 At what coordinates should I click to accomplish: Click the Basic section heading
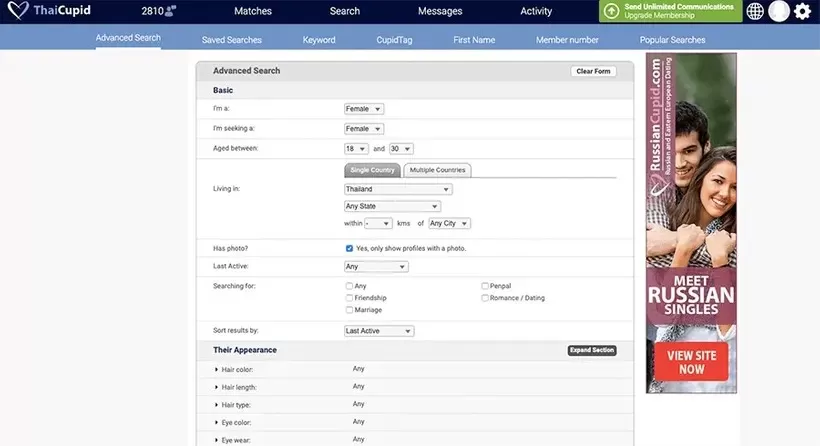223,90
